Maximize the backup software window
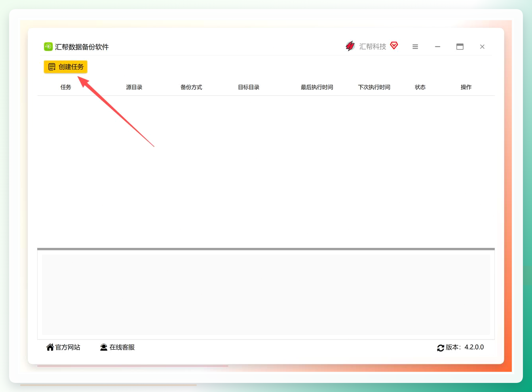 tap(460, 47)
